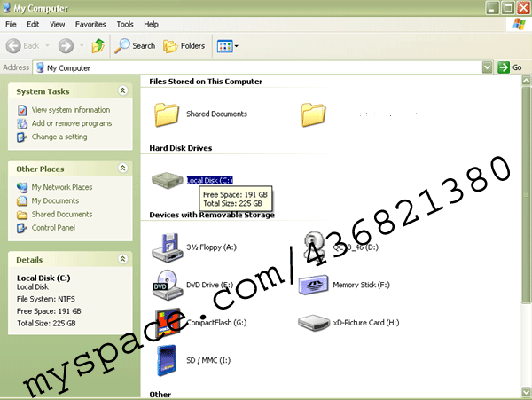Select the unnamed second folder icon
The height and width of the screenshot is (400, 532).
pos(313,114)
